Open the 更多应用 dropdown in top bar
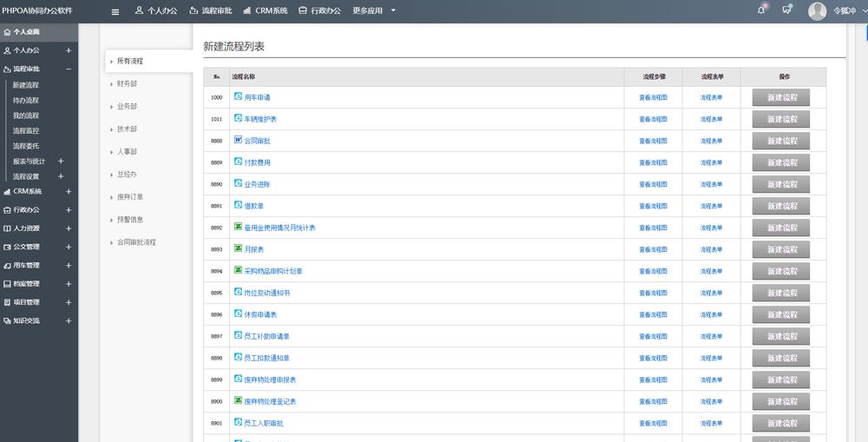 pyautogui.click(x=374, y=10)
